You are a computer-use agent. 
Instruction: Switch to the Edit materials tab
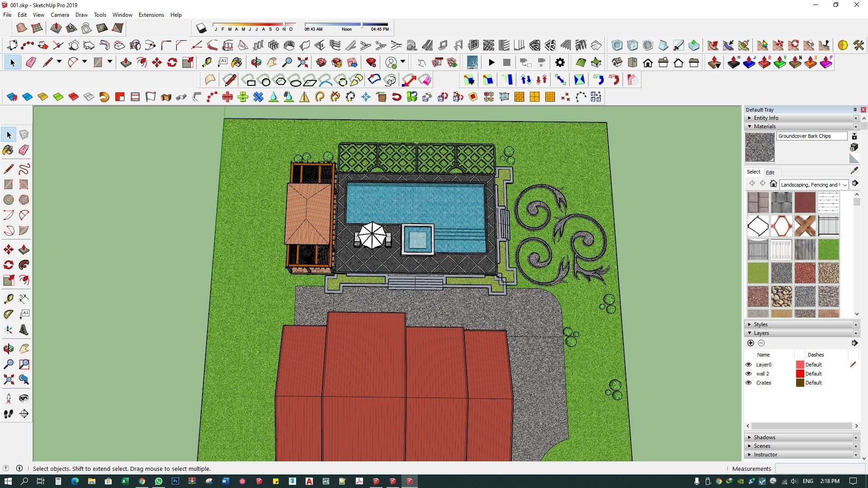coord(770,172)
